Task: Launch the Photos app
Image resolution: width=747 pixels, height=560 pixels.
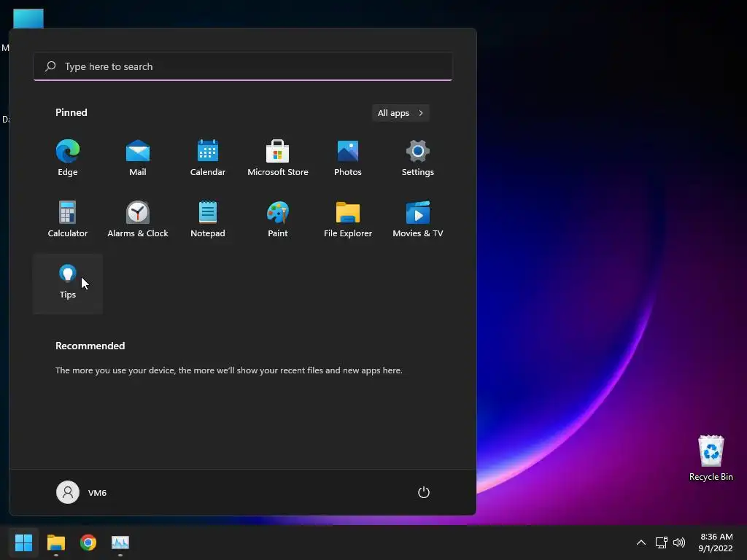Action: (x=348, y=158)
